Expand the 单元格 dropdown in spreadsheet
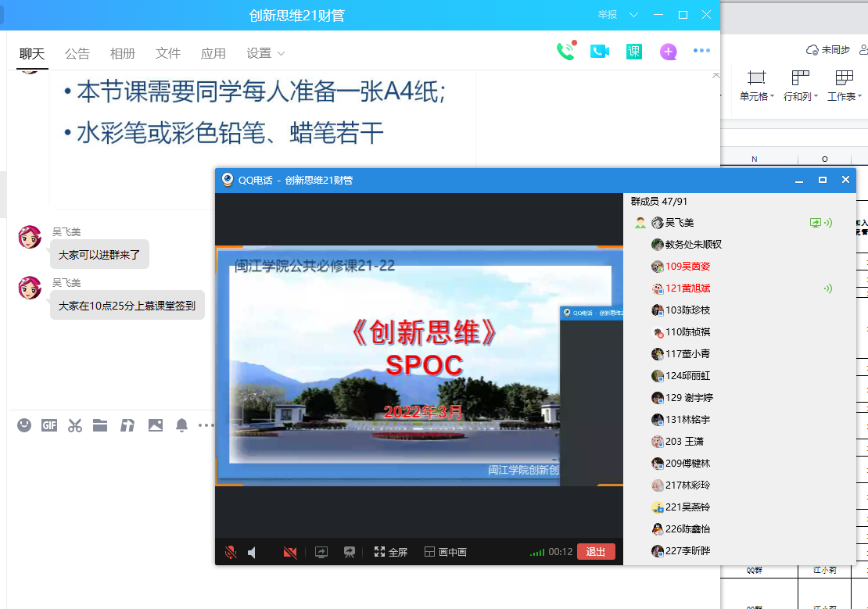 [756, 96]
